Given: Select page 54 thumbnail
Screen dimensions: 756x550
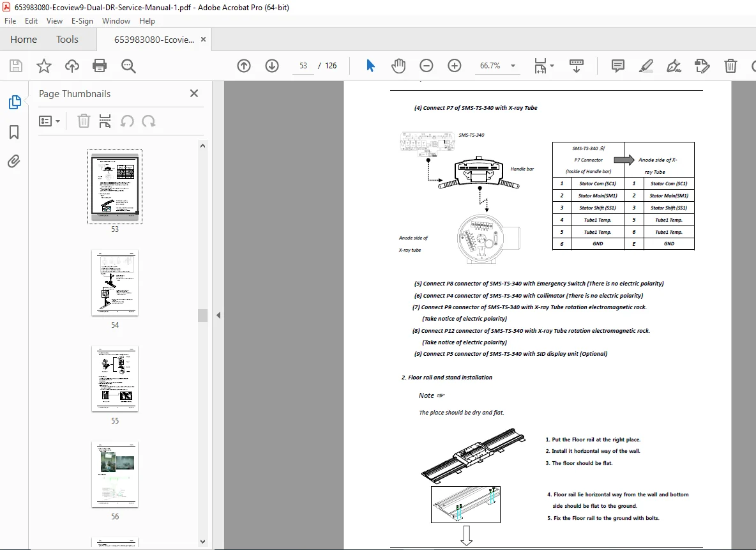Looking at the screenshot, I should 115,283.
